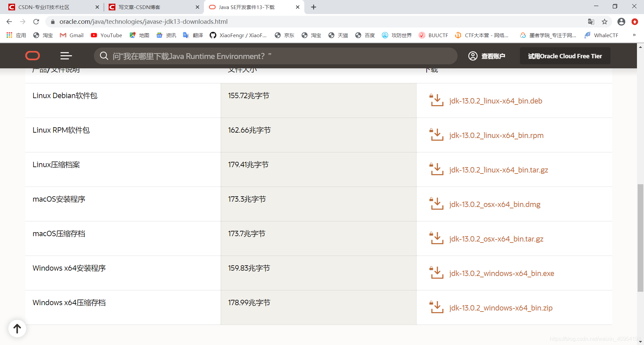Open the 百度 bookmark

pyautogui.click(x=365, y=35)
